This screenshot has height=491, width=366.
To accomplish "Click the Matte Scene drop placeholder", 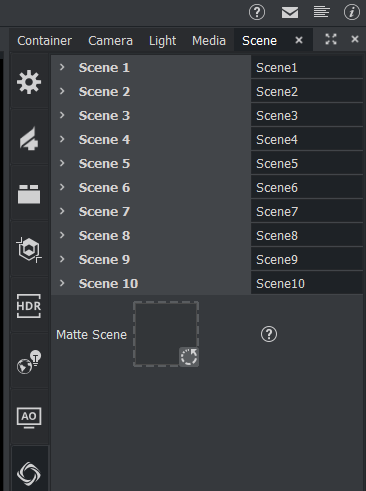I will tap(166, 334).
